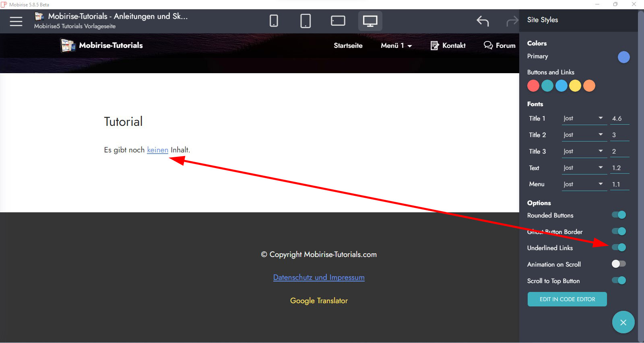
Task: Select the teal button color swatch
Action: point(547,86)
